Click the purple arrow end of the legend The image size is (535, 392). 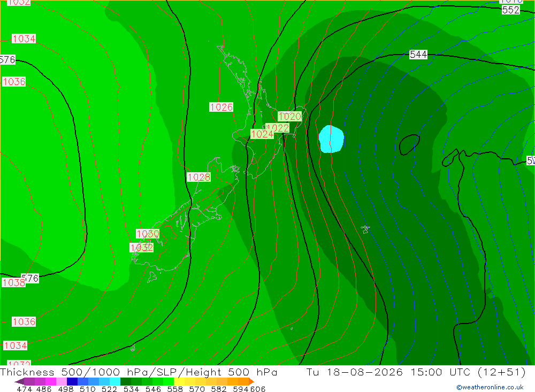pos(19,381)
